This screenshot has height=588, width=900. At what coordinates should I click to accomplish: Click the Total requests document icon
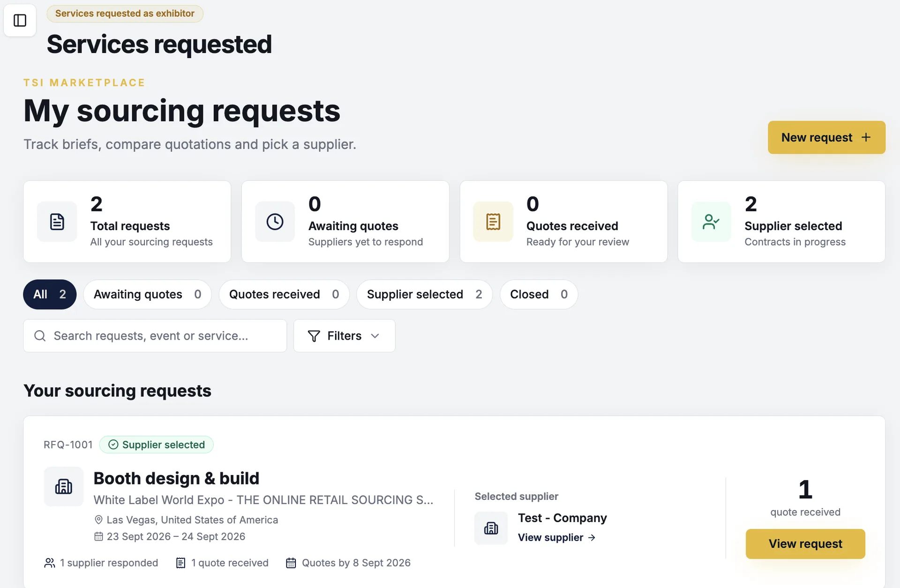click(x=57, y=222)
